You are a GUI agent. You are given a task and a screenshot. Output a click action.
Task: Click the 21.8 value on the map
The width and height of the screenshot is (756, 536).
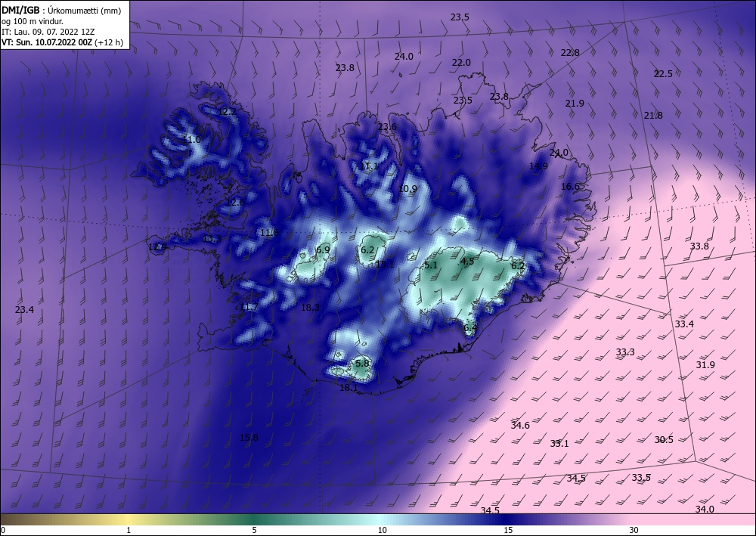pyautogui.click(x=653, y=115)
